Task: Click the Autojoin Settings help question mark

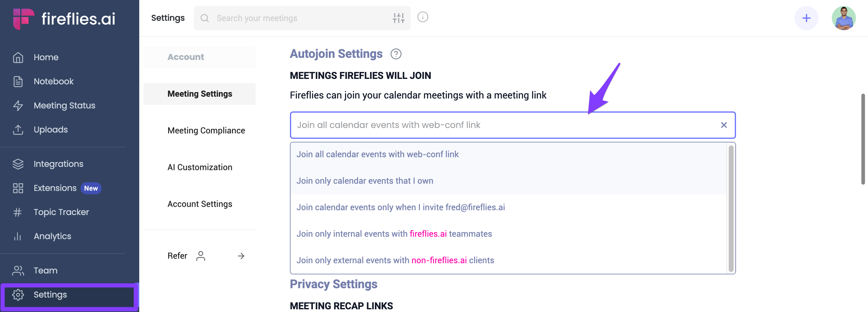Action: (396, 54)
